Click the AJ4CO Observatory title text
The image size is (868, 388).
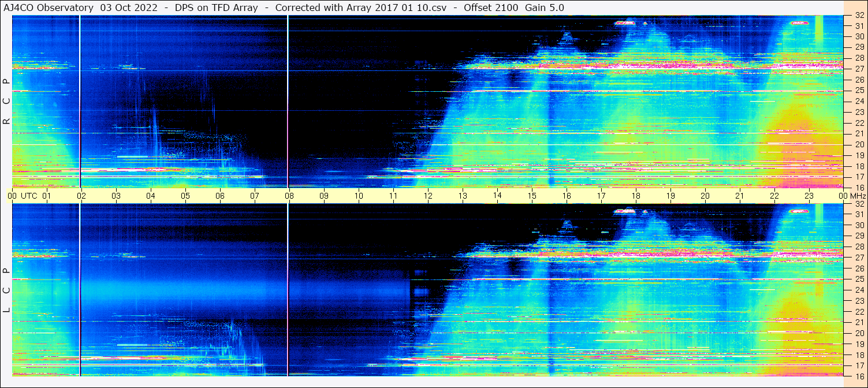tap(48, 8)
